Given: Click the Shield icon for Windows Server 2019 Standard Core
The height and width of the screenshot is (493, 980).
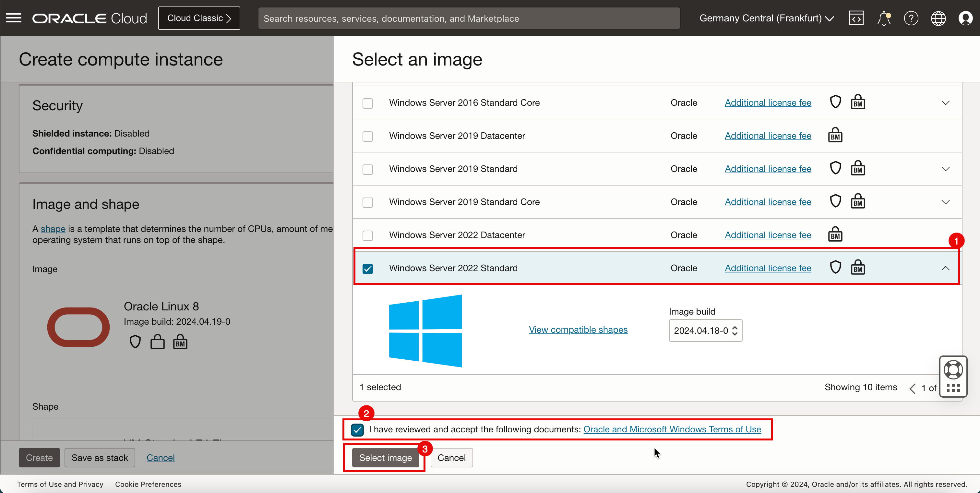Looking at the screenshot, I should point(835,202).
